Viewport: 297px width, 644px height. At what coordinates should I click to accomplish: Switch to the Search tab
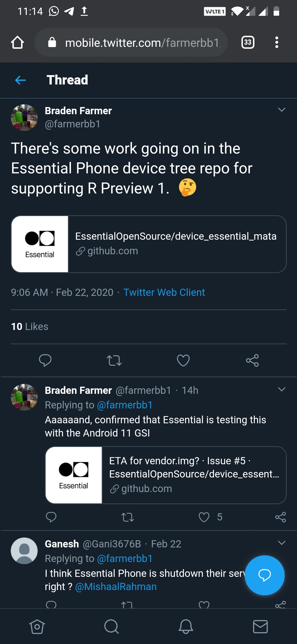[x=111, y=627]
